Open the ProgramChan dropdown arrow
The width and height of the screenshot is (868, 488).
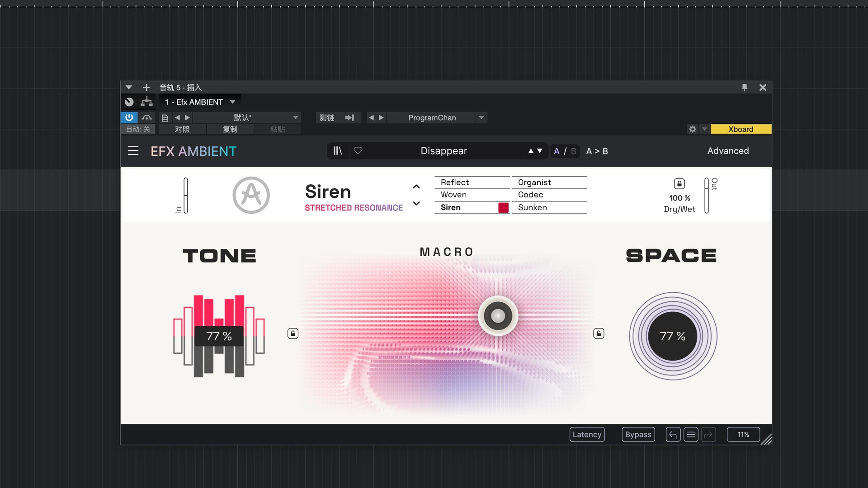tap(481, 117)
